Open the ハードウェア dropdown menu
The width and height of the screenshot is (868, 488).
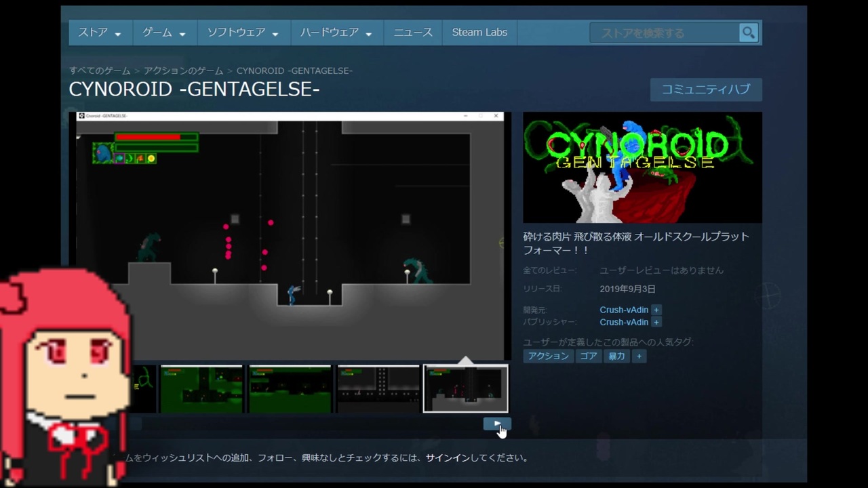[336, 33]
